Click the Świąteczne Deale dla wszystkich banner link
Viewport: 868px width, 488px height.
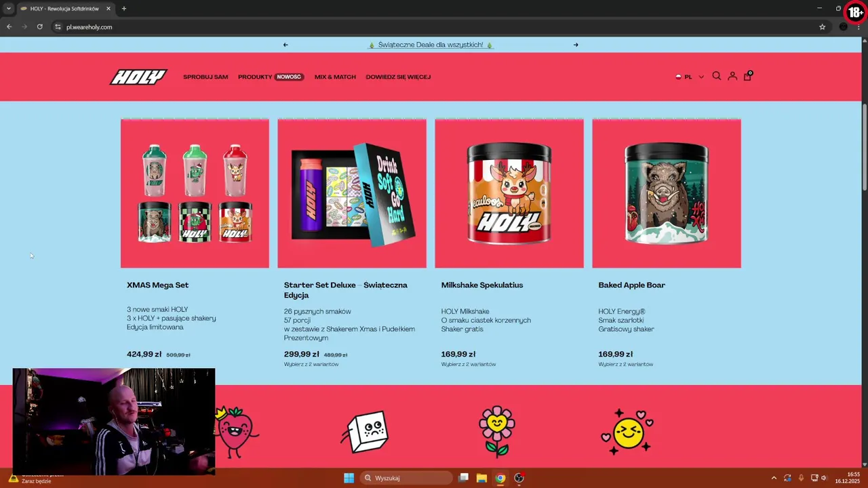point(431,45)
